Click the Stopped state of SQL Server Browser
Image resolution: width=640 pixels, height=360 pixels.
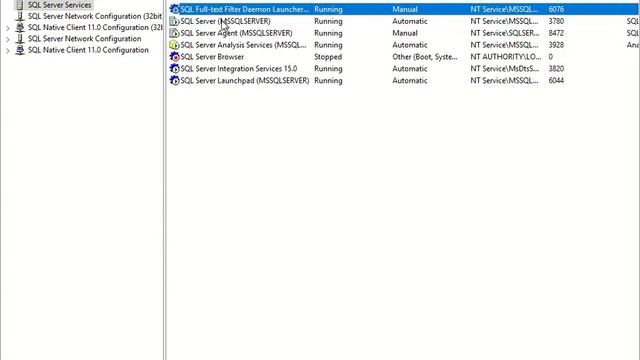(x=328, y=57)
